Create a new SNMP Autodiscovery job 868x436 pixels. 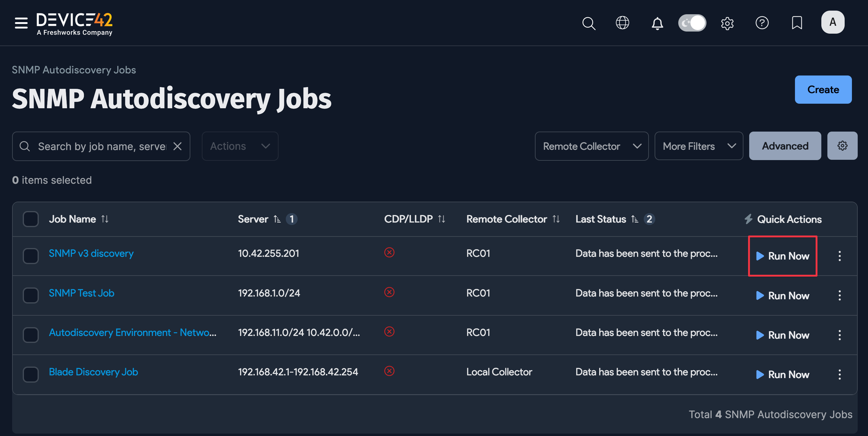(823, 89)
